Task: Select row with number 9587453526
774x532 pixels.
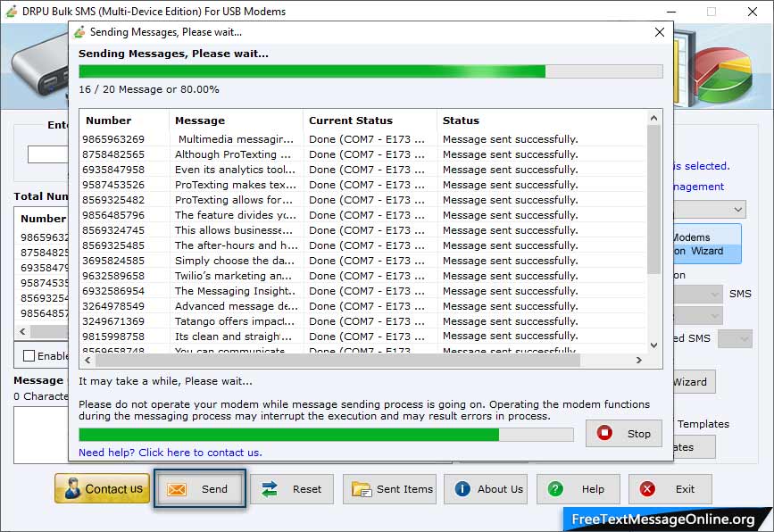Action: tap(362, 185)
